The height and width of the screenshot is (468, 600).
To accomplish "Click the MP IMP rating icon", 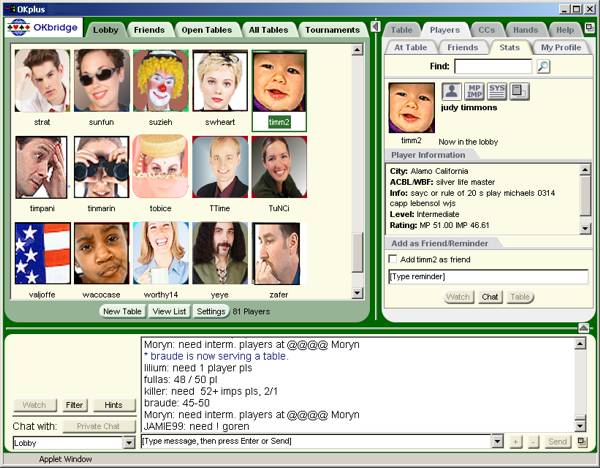I will (474, 92).
